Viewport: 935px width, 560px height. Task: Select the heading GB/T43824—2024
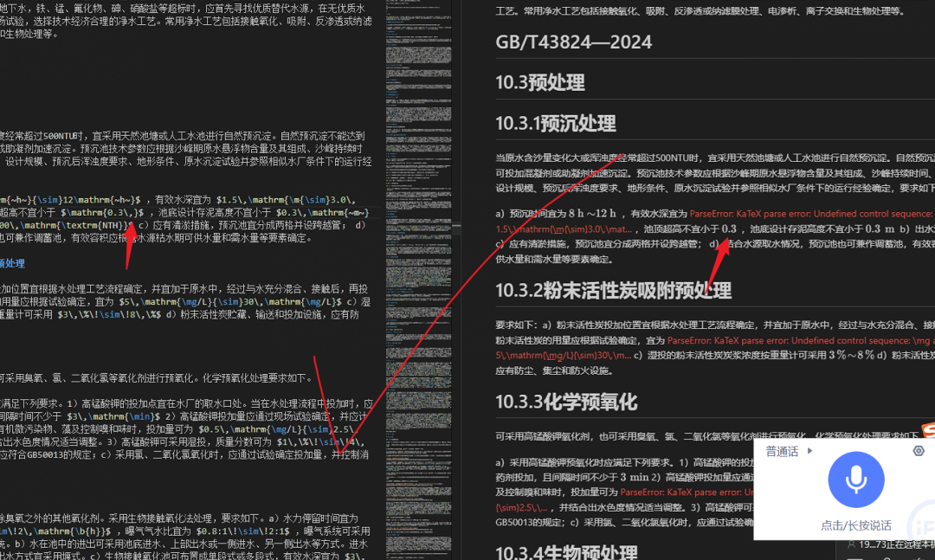tap(572, 42)
